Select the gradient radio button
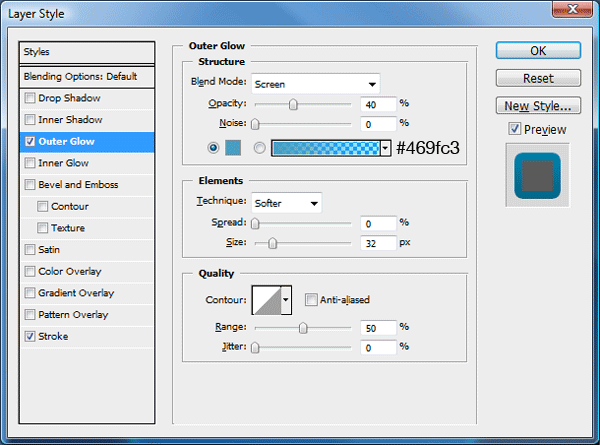Viewport: 600px width, 445px height. click(x=259, y=148)
